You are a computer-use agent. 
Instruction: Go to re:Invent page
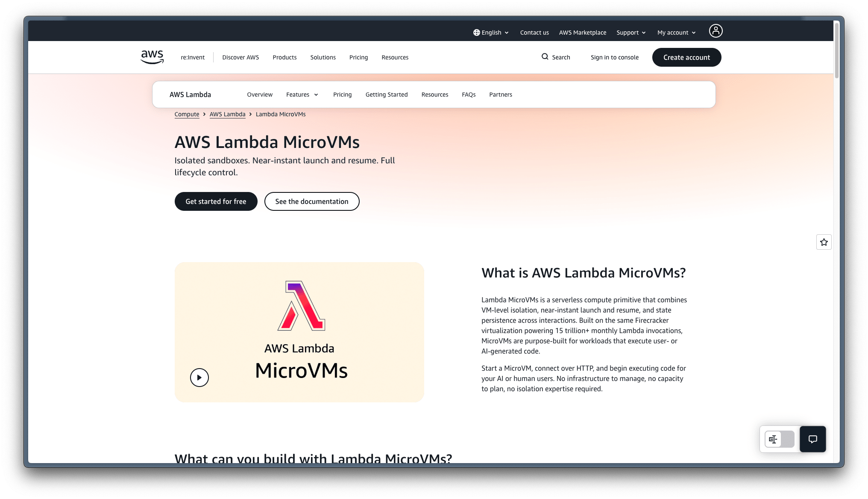(193, 57)
